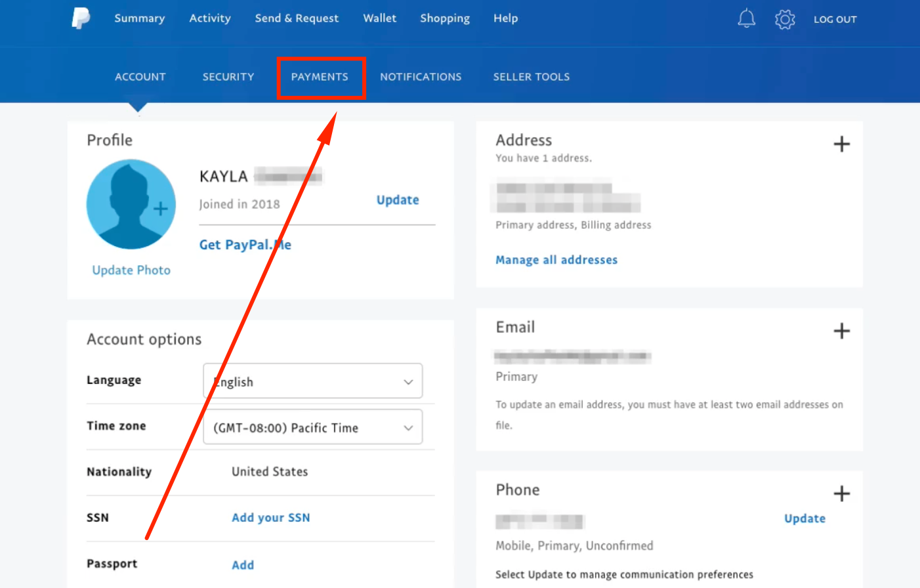
Task: Click 'Mobile, Primary, Unconfirmed' text
Action: [x=575, y=546]
